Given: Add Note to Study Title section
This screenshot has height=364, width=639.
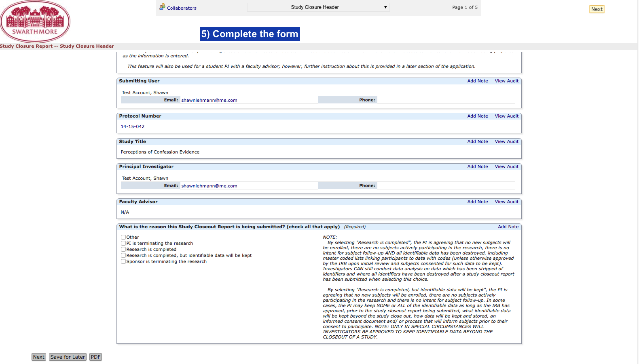Looking at the screenshot, I should (x=477, y=142).
